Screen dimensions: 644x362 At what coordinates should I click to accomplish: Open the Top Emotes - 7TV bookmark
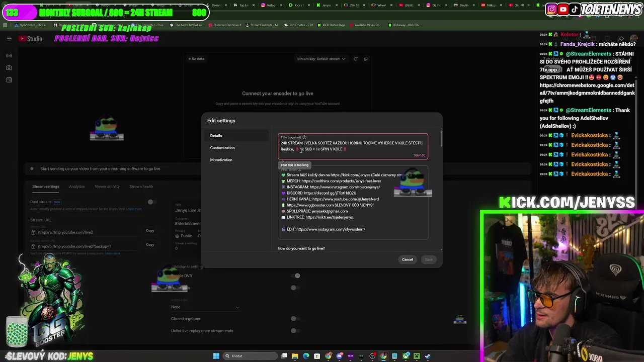[x=300, y=25]
